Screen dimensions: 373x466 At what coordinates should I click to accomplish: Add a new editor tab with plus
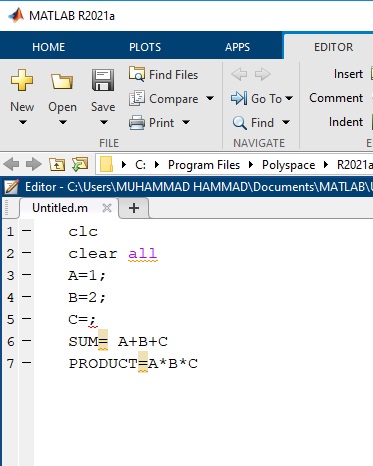pos(134,208)
